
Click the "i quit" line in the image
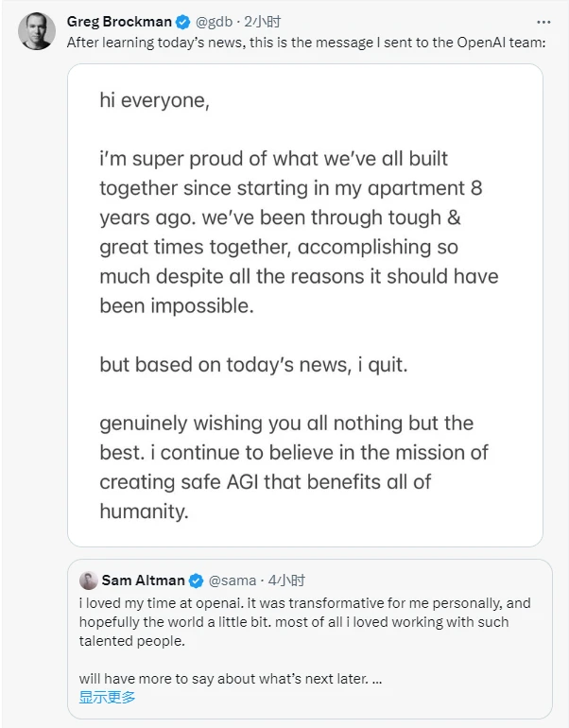pos(253,364)
